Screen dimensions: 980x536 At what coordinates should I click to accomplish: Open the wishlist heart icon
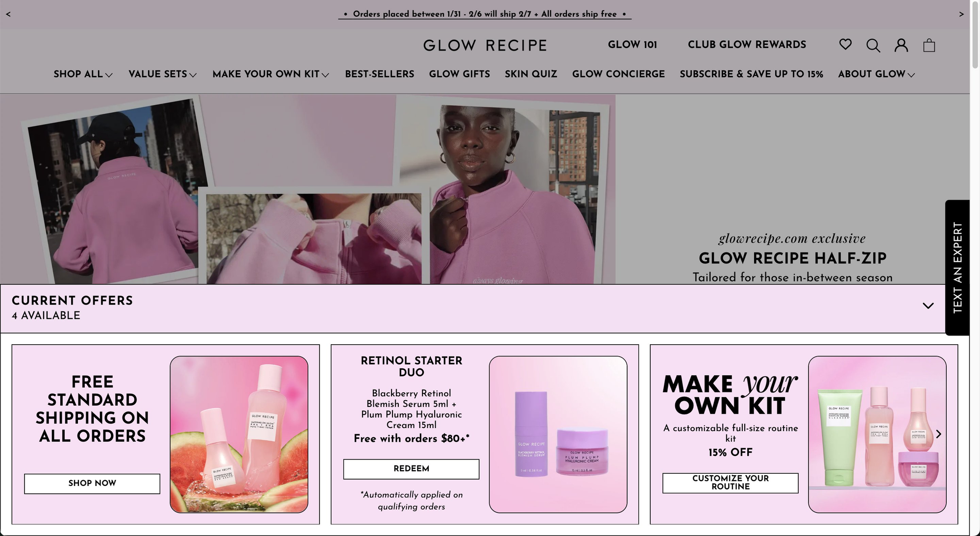point(845,45)
